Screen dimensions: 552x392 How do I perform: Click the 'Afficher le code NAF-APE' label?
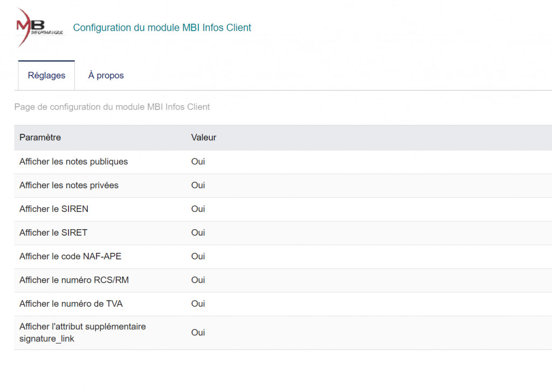click(x=70, y=257)
